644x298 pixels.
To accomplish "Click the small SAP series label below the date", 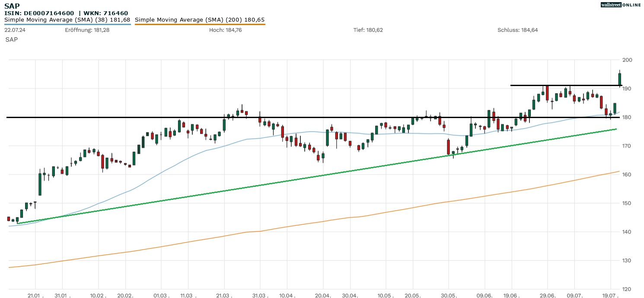I will (x=12, y=39).
